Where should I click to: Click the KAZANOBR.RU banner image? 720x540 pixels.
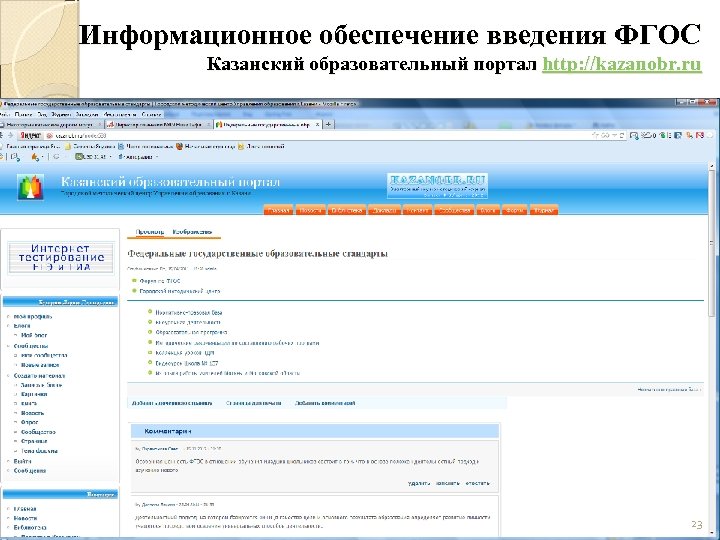(437, 186)
